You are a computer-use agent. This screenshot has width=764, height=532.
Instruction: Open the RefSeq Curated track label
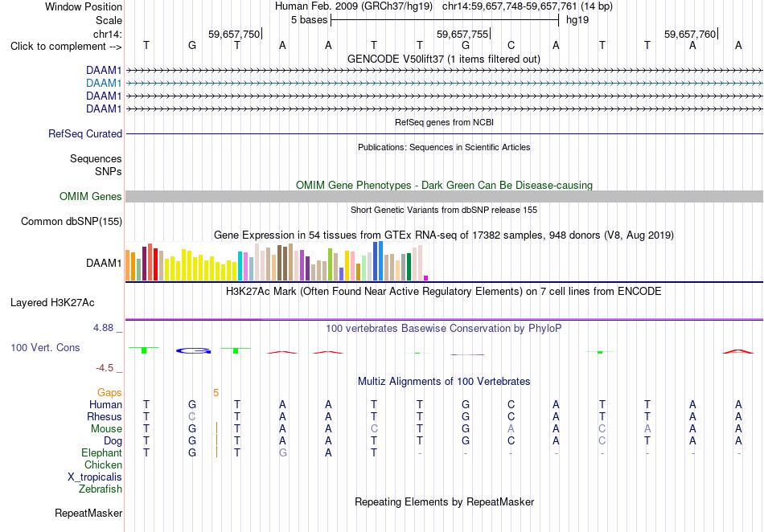pos(85,134)
